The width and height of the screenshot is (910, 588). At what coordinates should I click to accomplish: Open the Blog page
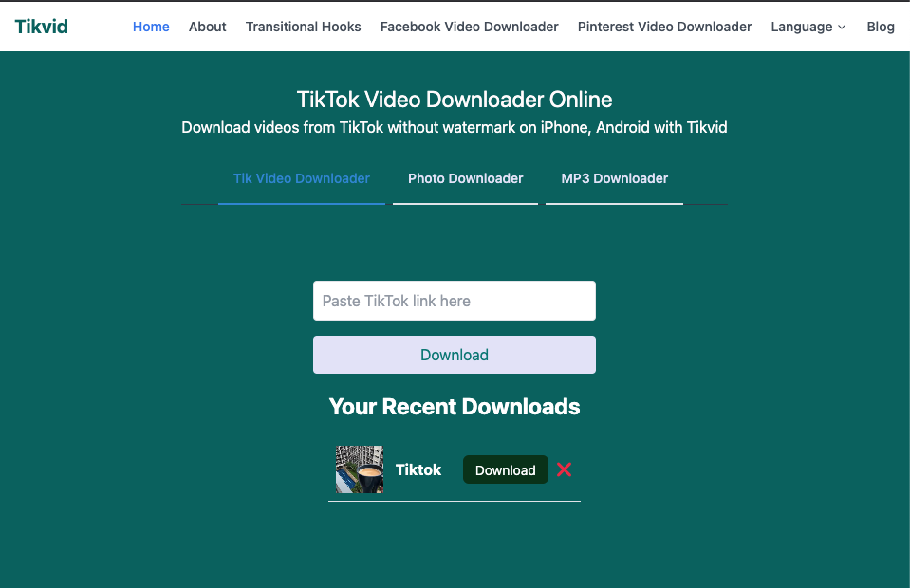point(881,27)
